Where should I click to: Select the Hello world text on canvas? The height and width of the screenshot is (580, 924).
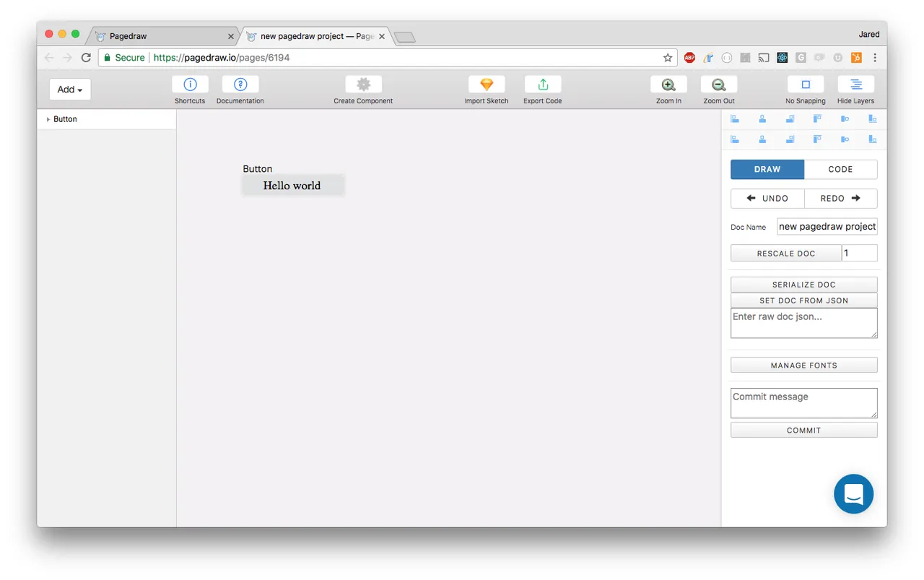point(292,186)
